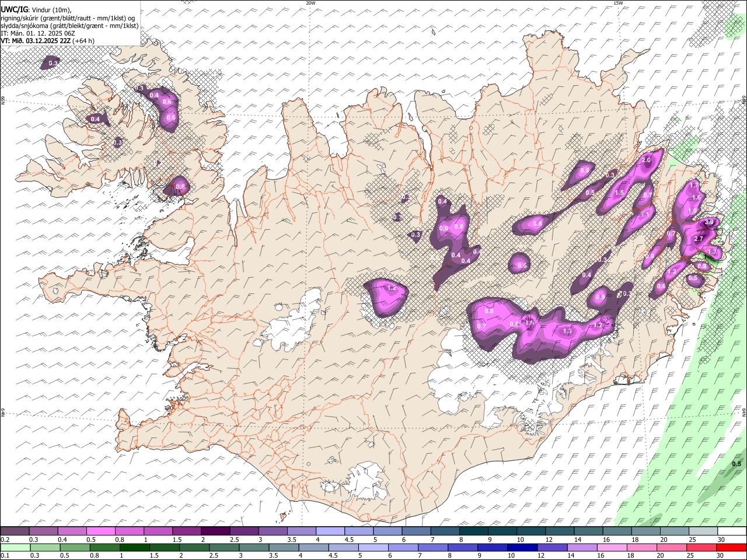This screenshot has height=560, width=747.
Task: Select the bottom scale 0.3 light green swatch
Action: click(45, 547)
